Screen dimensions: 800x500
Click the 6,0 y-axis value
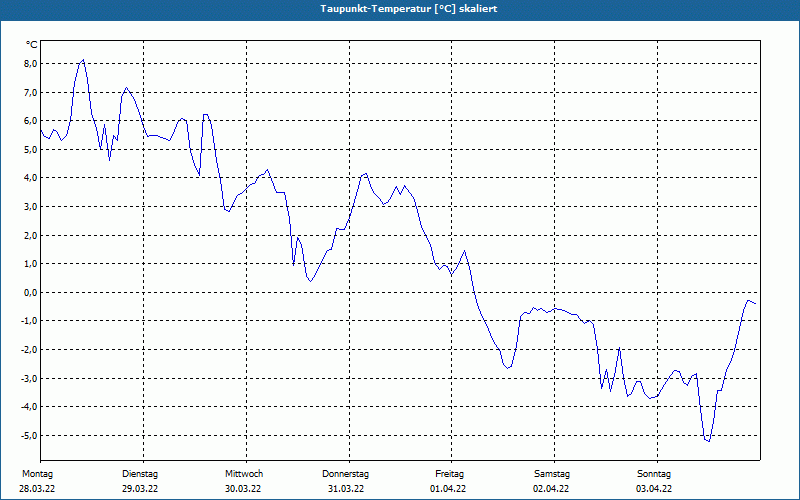click(x=30, y=121)
